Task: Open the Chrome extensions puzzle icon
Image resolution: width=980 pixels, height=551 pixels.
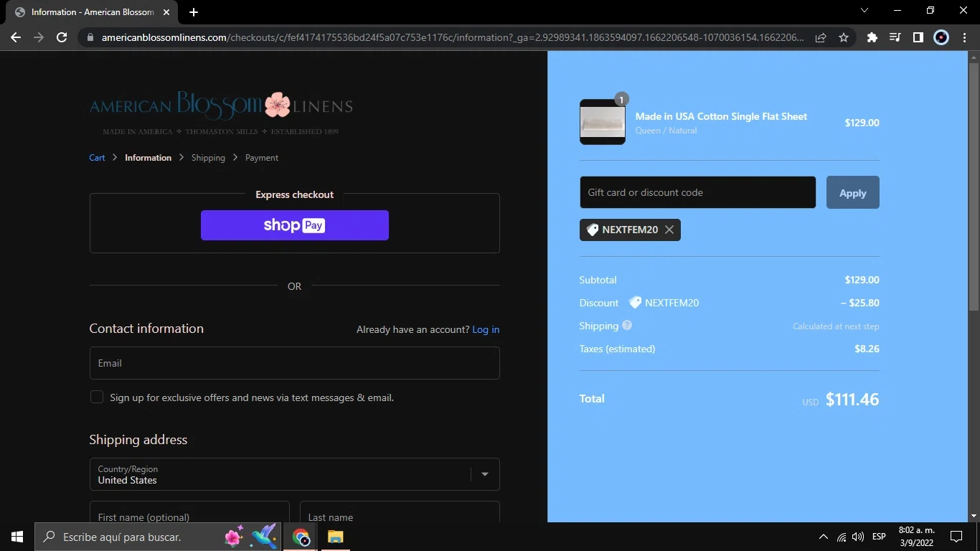Action: pos(872,37)
